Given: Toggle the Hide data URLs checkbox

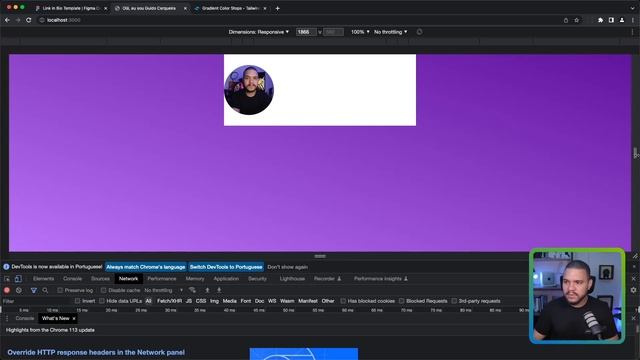Looking at the screenshot, I should pos(102,301).
